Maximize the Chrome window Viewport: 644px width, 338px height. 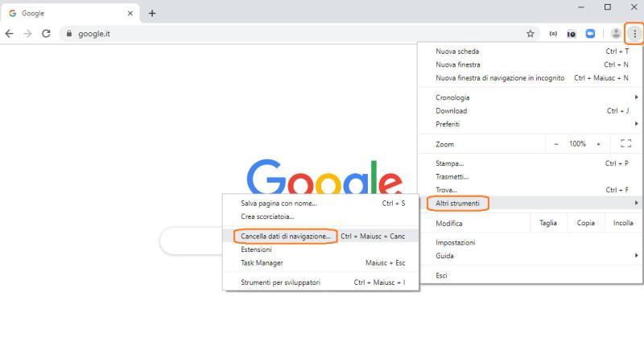click(x=608, y=7)
